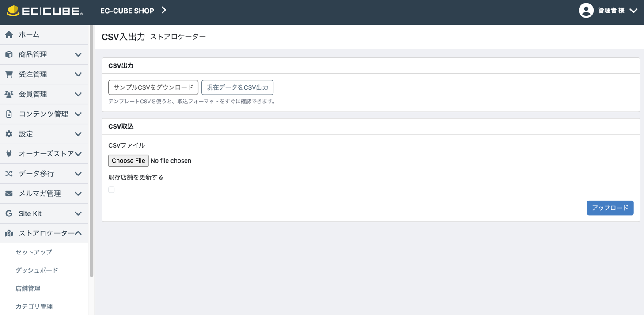Open the 管理者 様 dropdown arrow
The image size is (644, 315).
pos(633,11)
